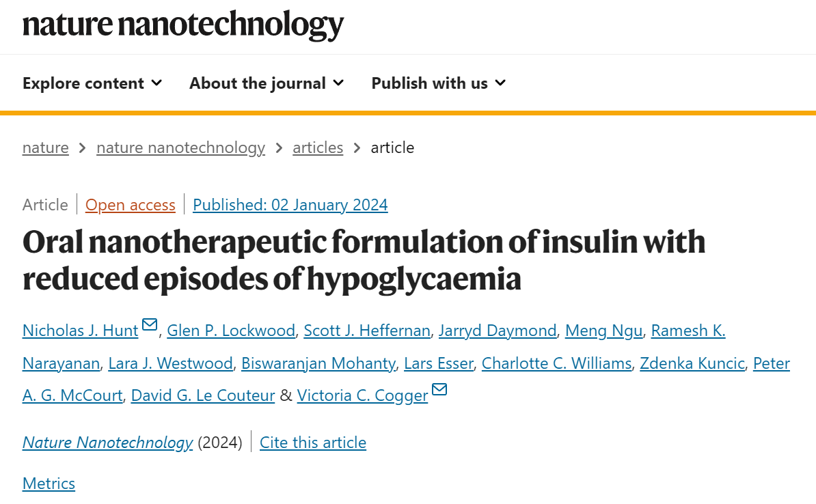
Task: View author Glen P. Lockwood
Action: pyautogui.click(x=230, y=331)
